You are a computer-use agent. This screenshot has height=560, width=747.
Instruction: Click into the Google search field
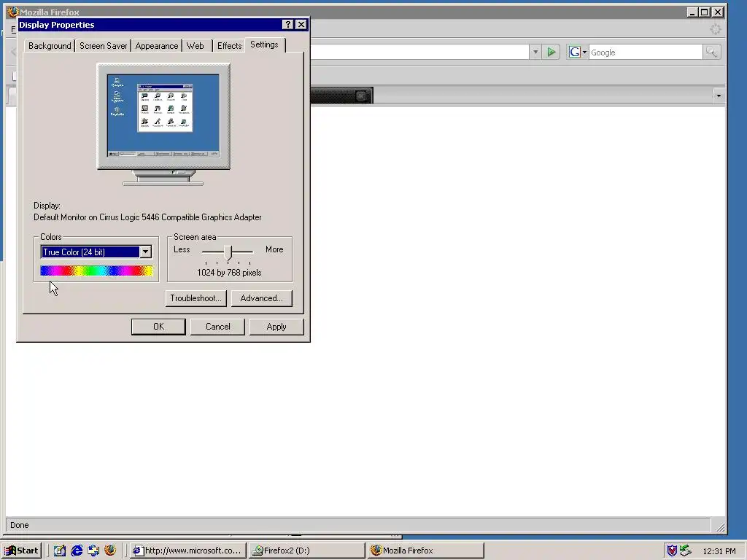[646, 52]
